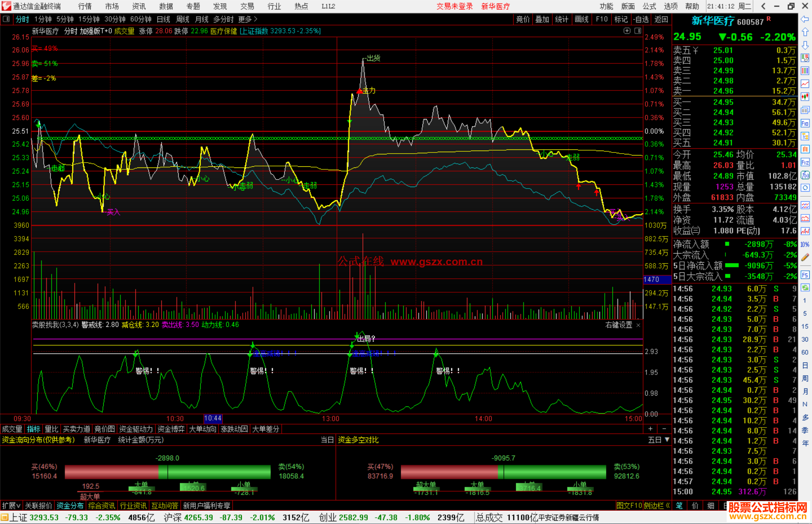Collapse the 侧边栏 sidebar
Viewport: 812px width, 524px height.
click(x=657, y=506)
